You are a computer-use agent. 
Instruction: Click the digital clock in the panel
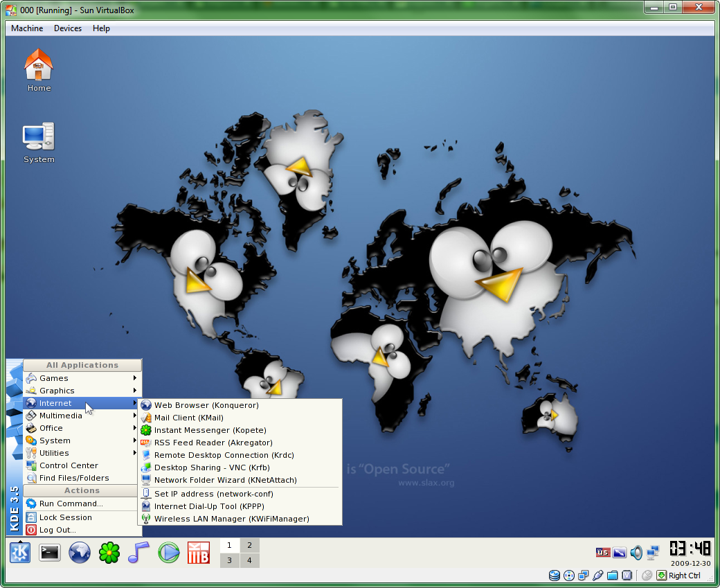[690, 549]
